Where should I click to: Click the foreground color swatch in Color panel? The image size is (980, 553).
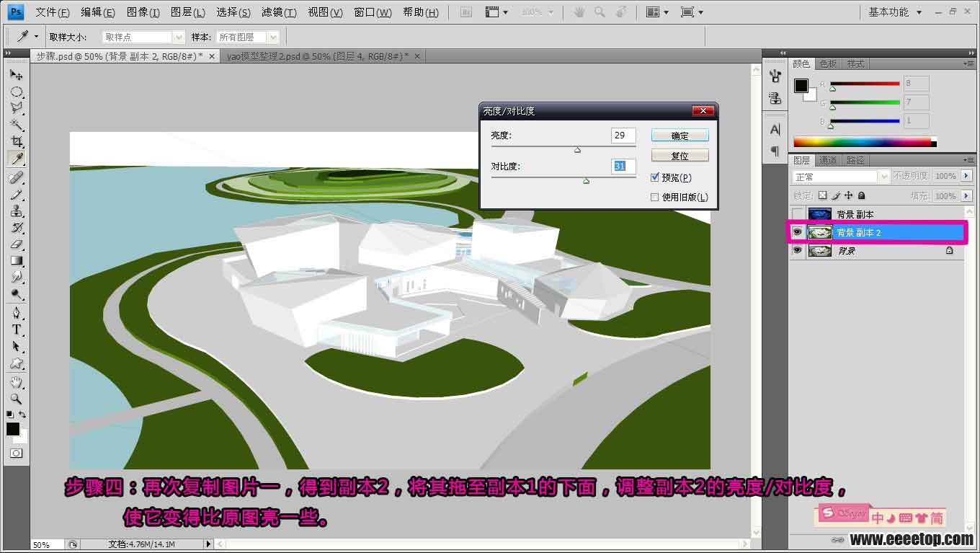(801, 86)
